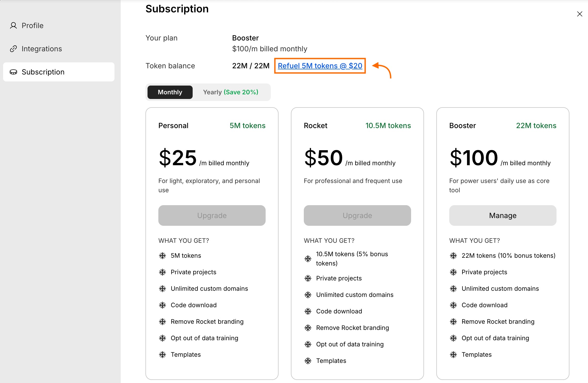The image size is (588, 383).
Task: Toggle to the Rocket plan's Remove Rocket branding icon
Action: (308, 328)
